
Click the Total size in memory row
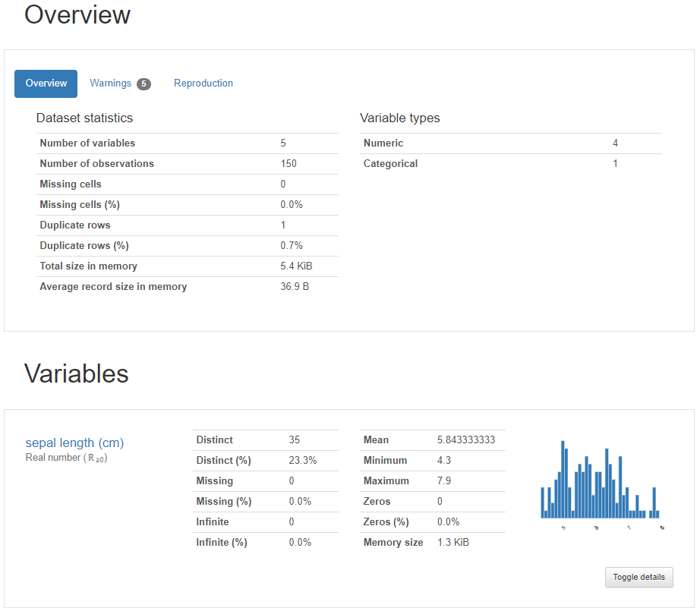pos(187,266)
